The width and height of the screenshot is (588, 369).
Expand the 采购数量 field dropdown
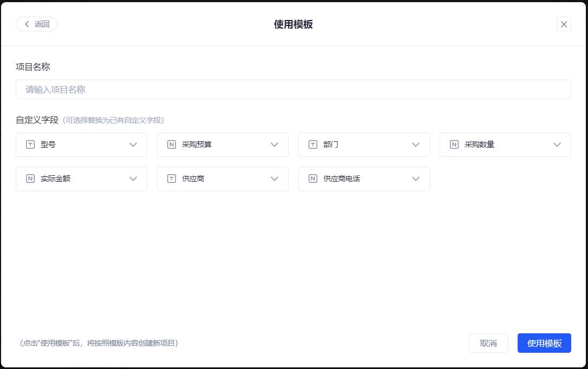(x=557, y=144)
